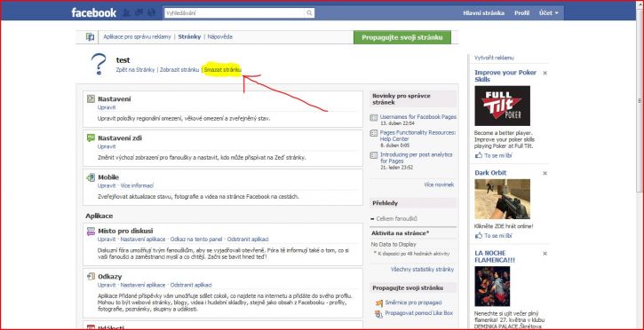
Task: Click Upravit under Nastavení
Action: (107, 107)
